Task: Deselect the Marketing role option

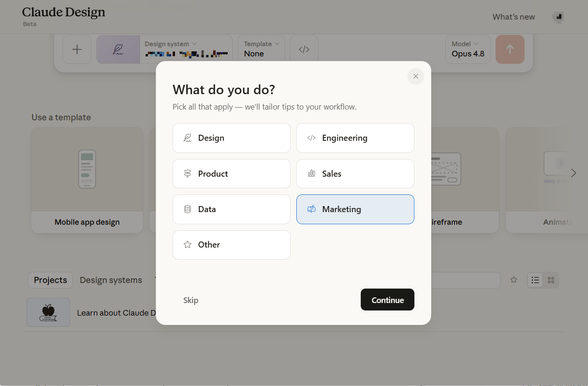Action: pos(355,209)
